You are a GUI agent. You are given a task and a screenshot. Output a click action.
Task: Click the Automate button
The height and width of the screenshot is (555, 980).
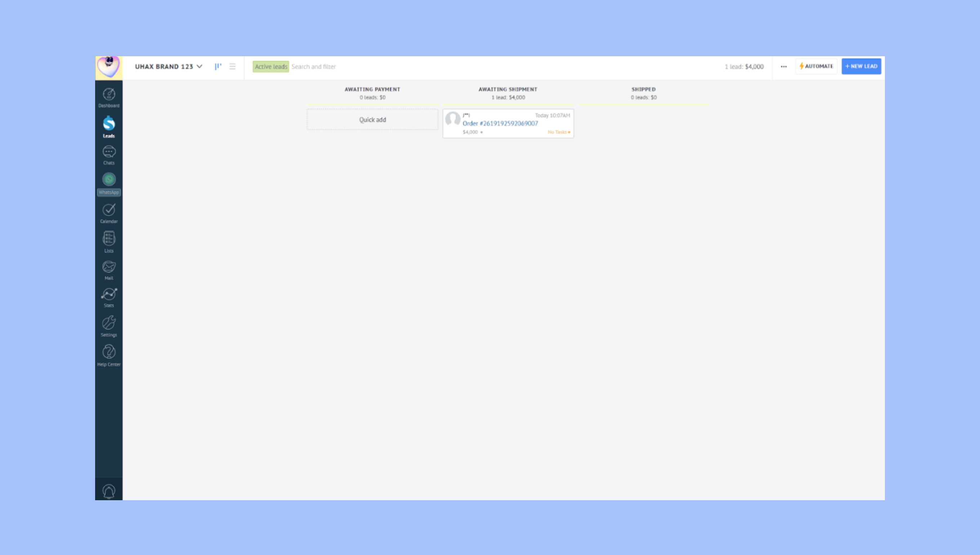pyautogui.click(x=816, y=66)
